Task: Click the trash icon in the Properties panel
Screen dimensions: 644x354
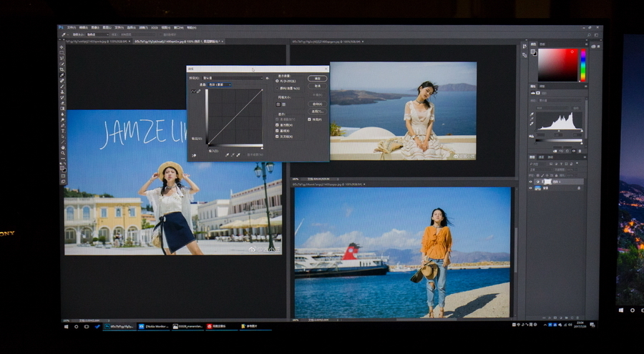Action: [x=580, y=151]
